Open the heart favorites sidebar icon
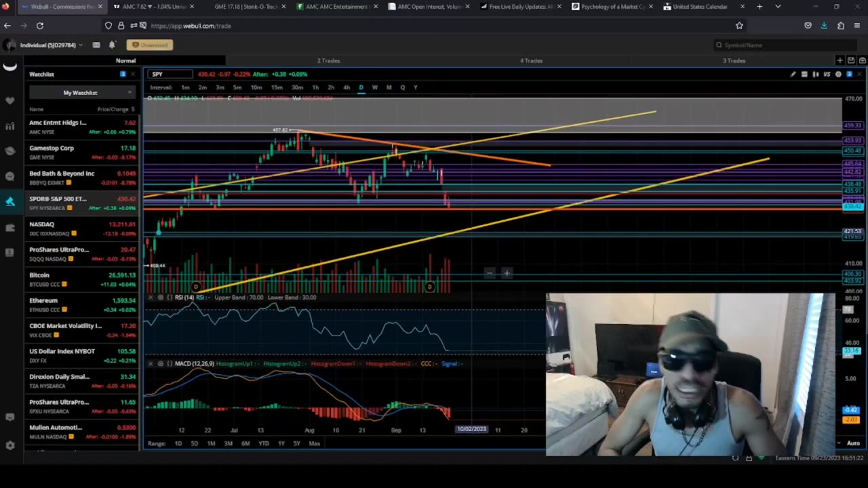Image resolution: width=868 pixels, height=488 pixels. [x=9, y=101]
